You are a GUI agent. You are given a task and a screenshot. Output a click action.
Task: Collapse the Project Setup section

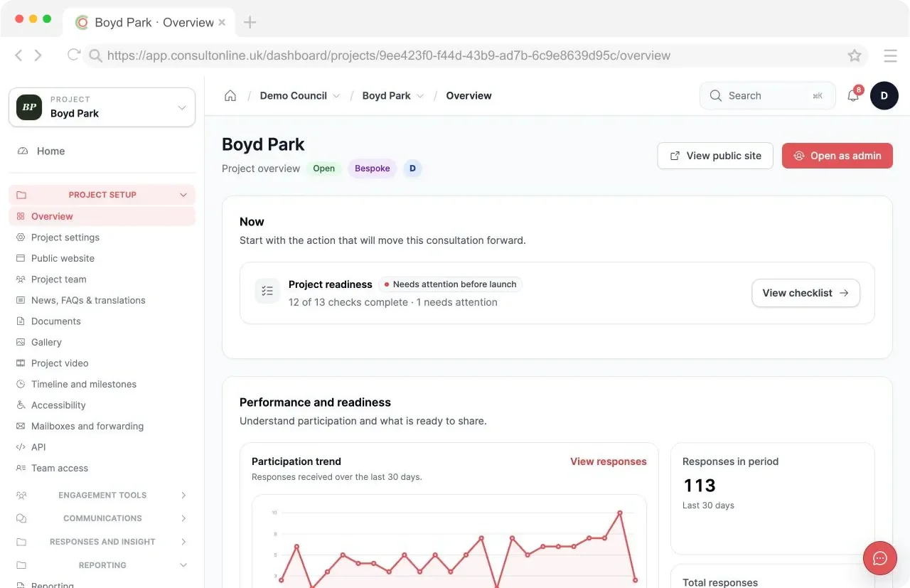102,195
